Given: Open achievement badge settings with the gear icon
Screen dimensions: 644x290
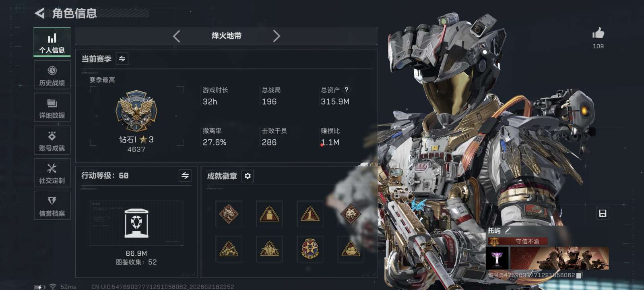Looking at the screenshot, I should [248, 176].
